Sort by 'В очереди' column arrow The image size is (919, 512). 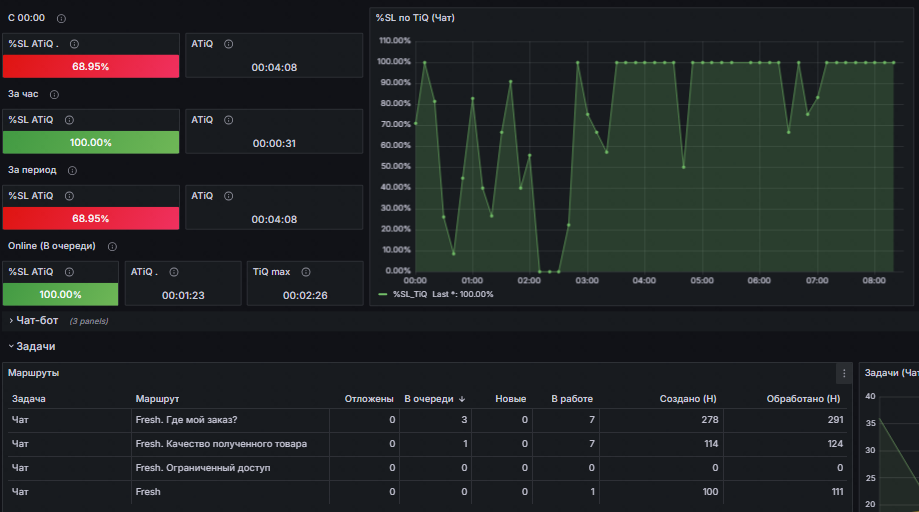point(462,399)
